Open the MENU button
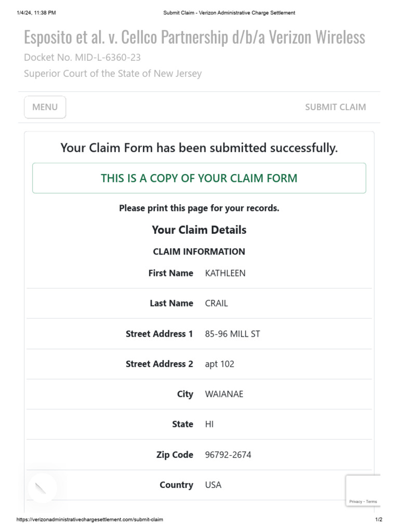The width and height of the screenshot is (399, 532). pyautogui.click(x=45, y=107)
